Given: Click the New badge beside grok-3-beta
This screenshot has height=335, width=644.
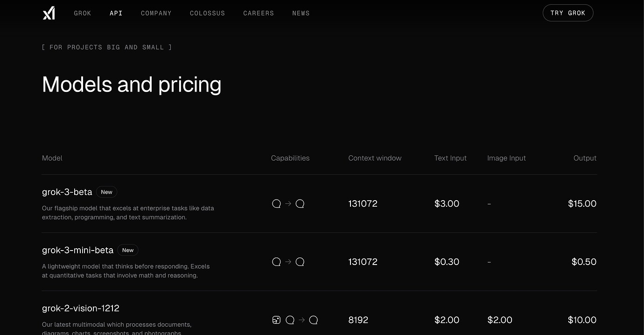Looking at the screenshot, I should (x=106, y=192).
